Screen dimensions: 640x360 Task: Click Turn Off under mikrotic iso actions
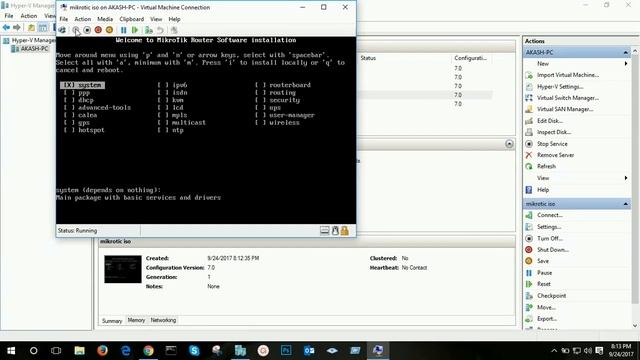[549, 238]
